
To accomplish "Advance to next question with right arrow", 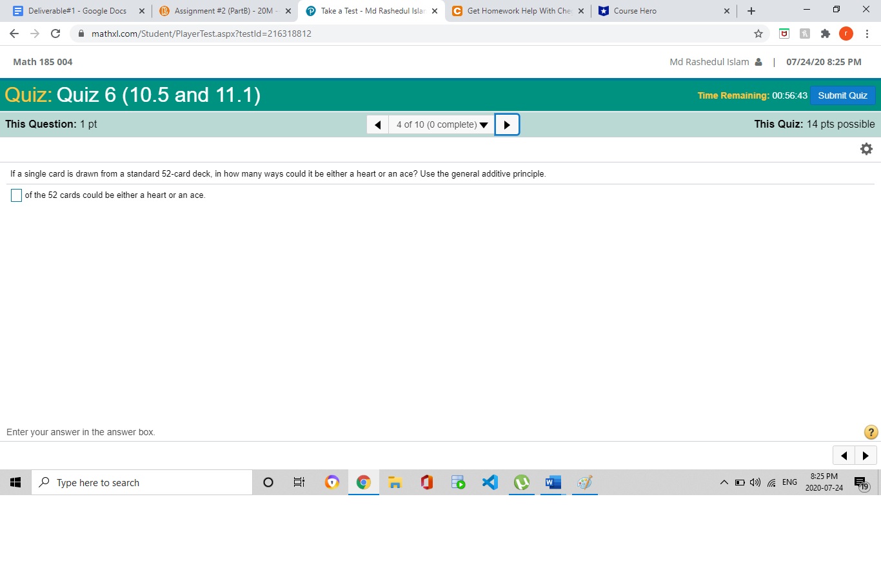I will [507, 124].
